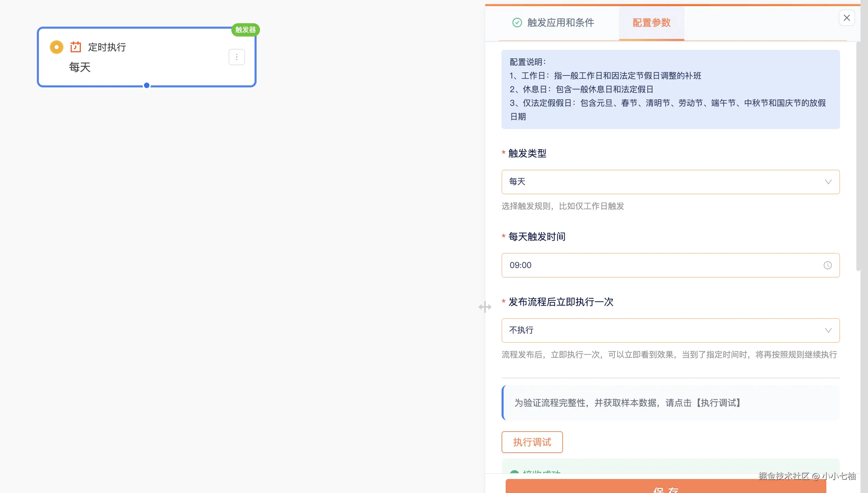The image size is (868, 493).
Task: Click the orange calendar icon on trigger node
Action: pyautogui.click(x=75, y=47)
